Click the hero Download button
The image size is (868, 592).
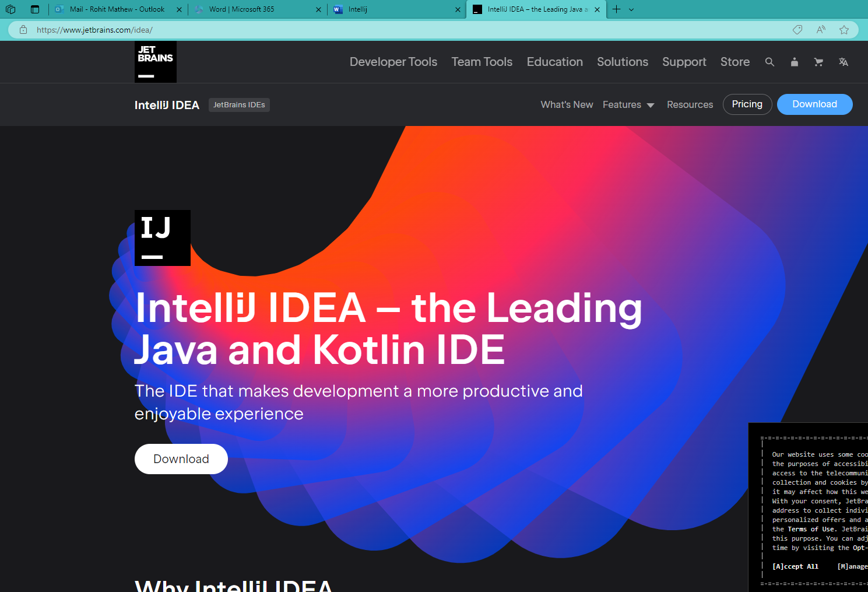[181, 459]
